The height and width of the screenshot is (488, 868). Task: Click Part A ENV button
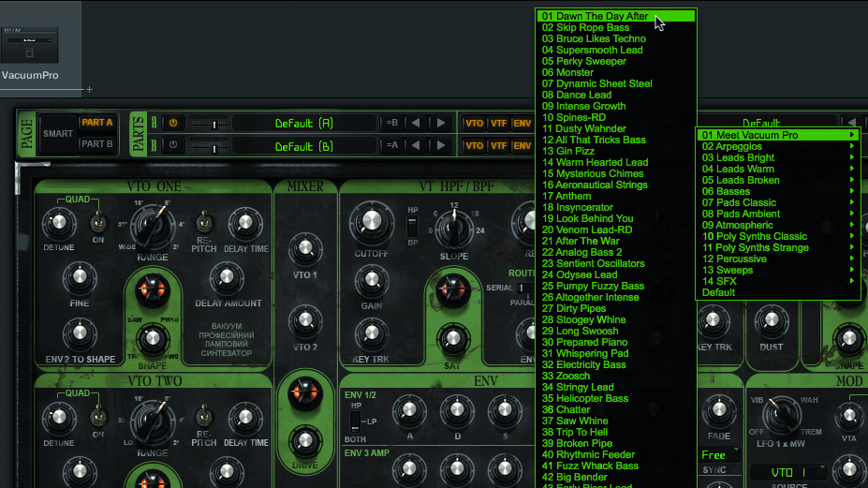[522, 123]
